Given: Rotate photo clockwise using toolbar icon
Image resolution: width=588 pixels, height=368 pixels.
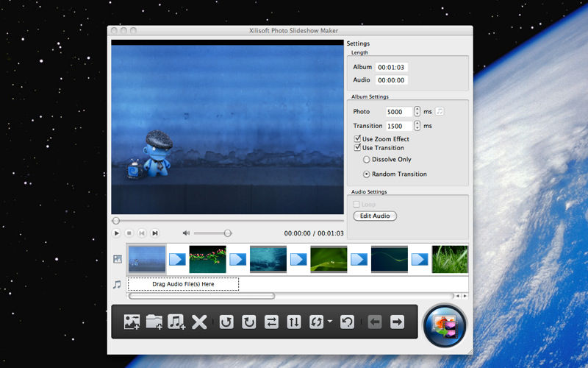Looking at the screenshot, I should point(248,322).
